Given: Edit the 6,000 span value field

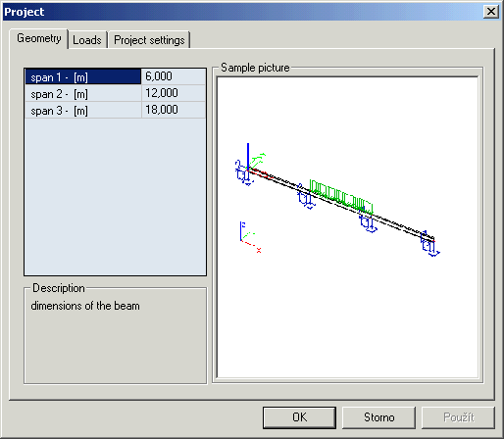Looking at the screenshot, I should [x=174, y=76].
